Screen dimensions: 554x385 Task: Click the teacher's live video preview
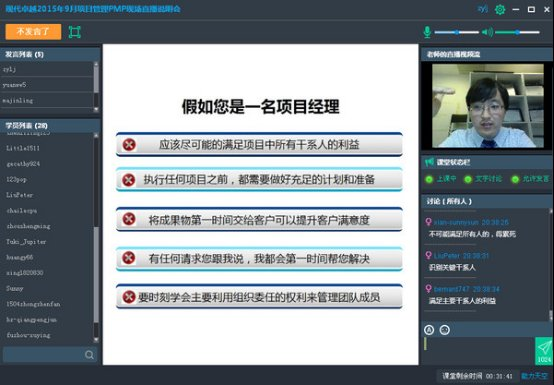(x=488, y=106)
